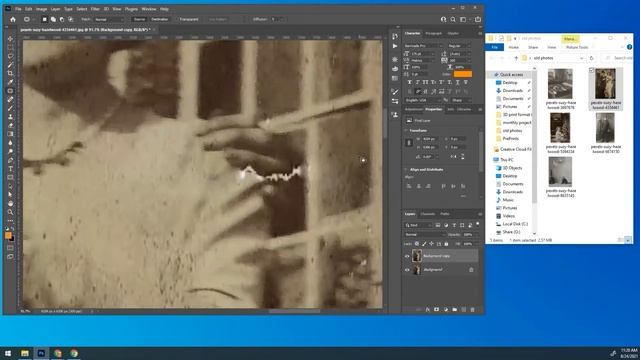640x360 pixels.
Task: Click the Source button in options bar
Action: click(x=139, y=19)
